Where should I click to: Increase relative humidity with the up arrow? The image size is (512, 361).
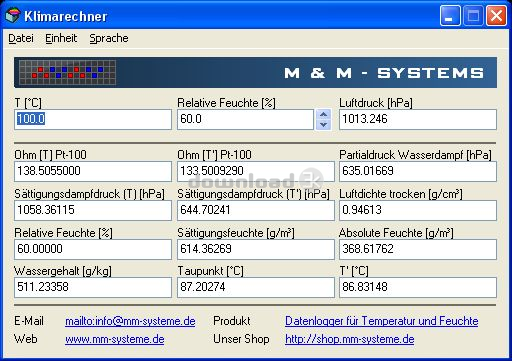click(323, 114)
